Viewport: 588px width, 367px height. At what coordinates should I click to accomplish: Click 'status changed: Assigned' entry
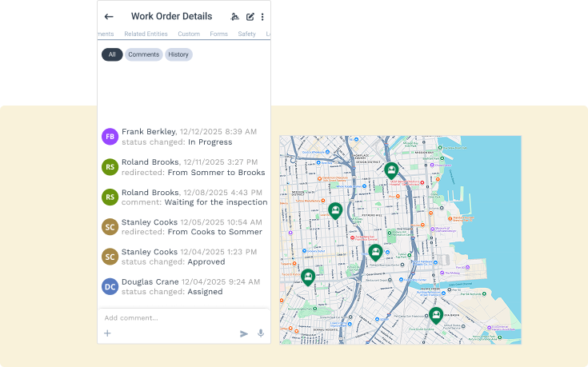(x=172, y=292)
